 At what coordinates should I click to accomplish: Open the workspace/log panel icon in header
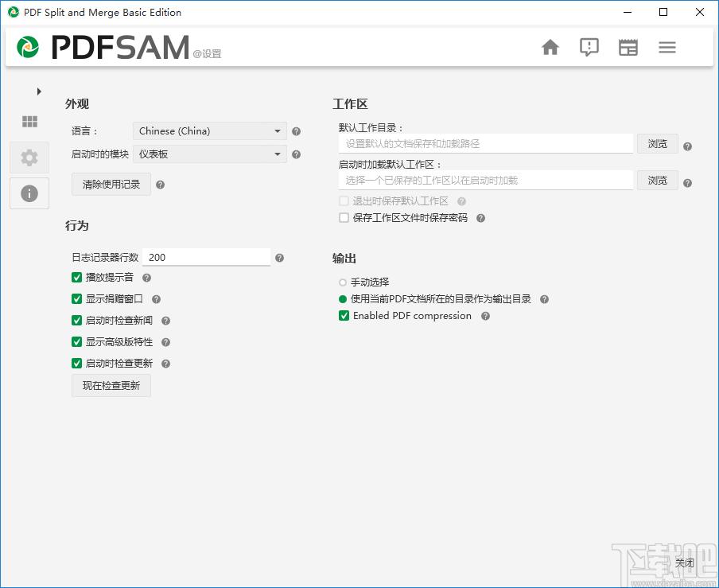[628, 47]
